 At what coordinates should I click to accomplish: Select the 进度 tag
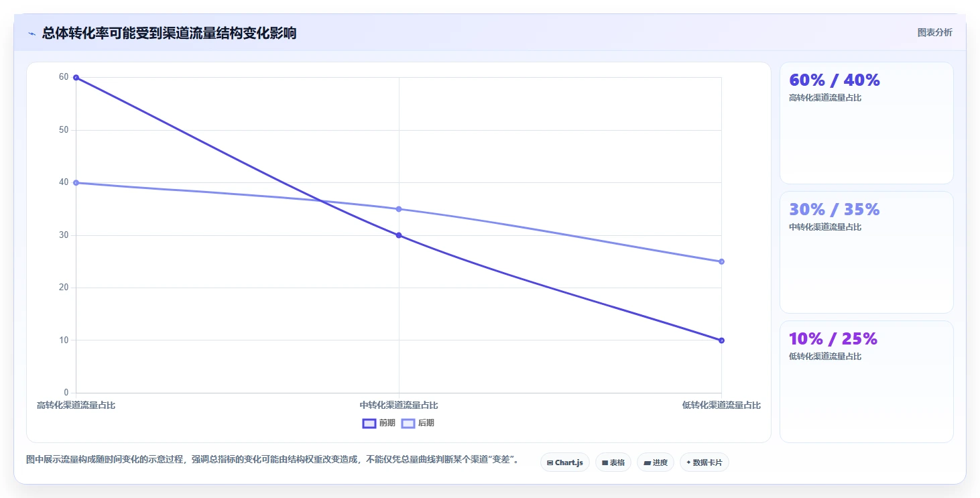pos(656,462)
